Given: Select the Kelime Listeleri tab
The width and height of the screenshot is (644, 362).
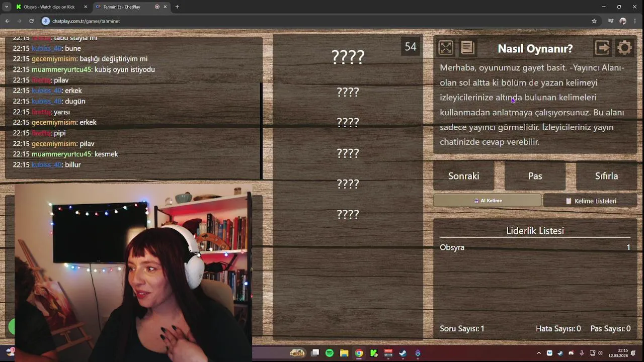Looking at the screenshot, I should tap(590, 201).
